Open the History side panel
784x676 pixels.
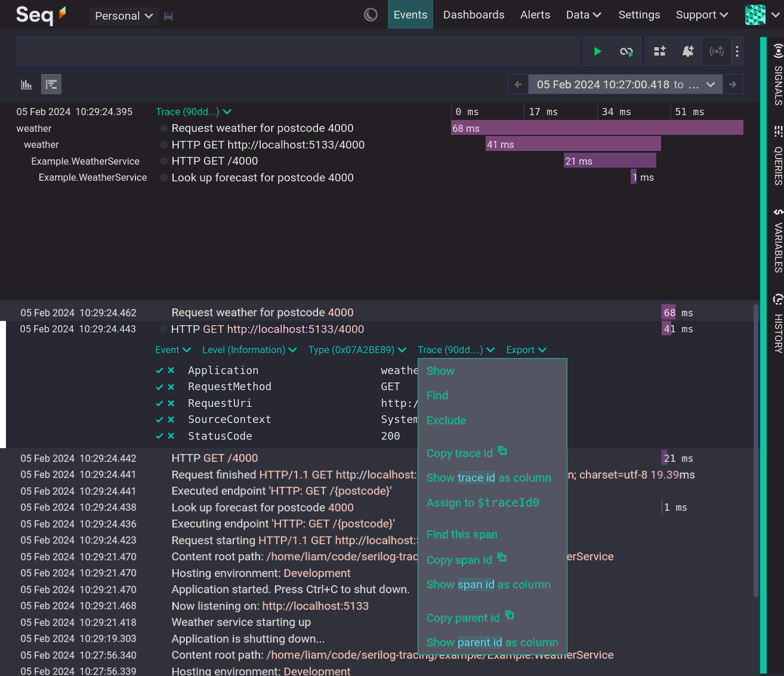coord(778,323)
